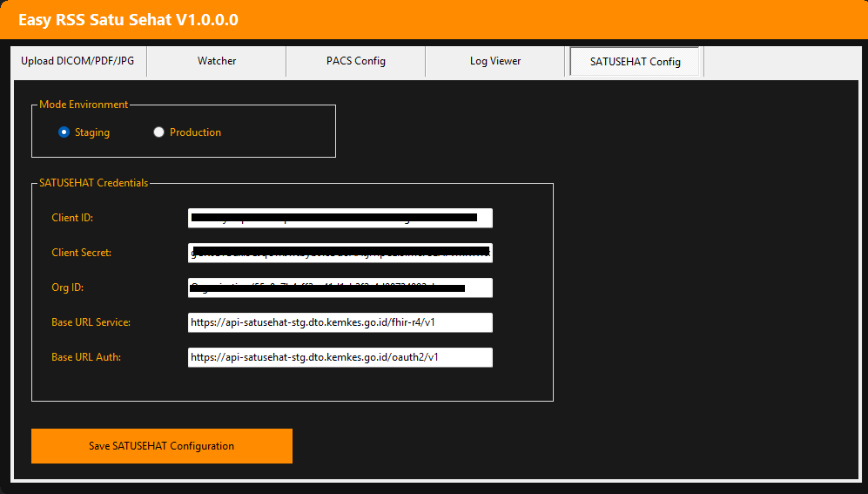Screen dimensions: 868x494
Task: Edit the Base URL Service field
Action: coord(340,322)
